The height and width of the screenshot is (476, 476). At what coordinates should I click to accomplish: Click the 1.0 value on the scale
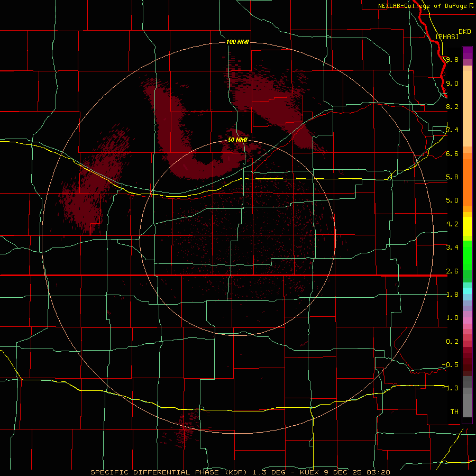pos(452,318)
